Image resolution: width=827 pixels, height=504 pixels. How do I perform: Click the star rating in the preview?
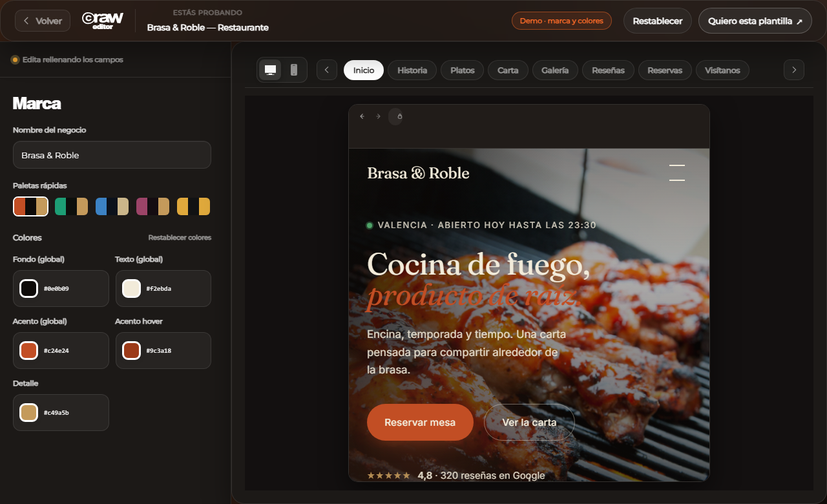388,476
